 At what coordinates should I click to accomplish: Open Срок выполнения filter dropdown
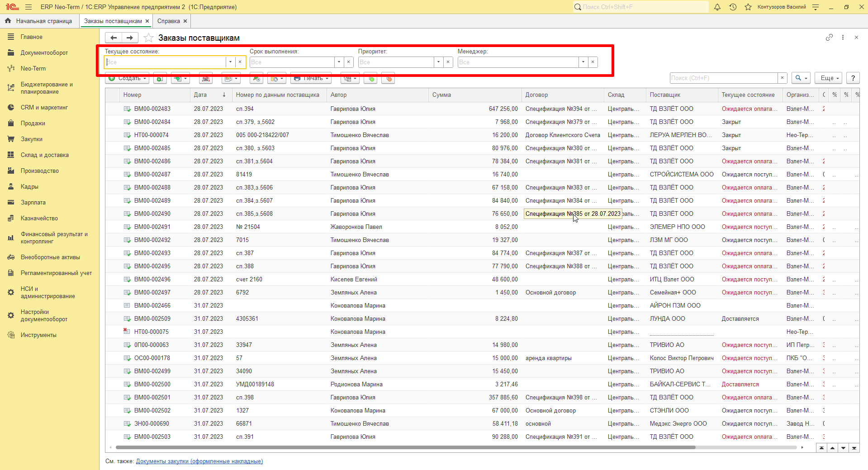click(x=339, y=62)
